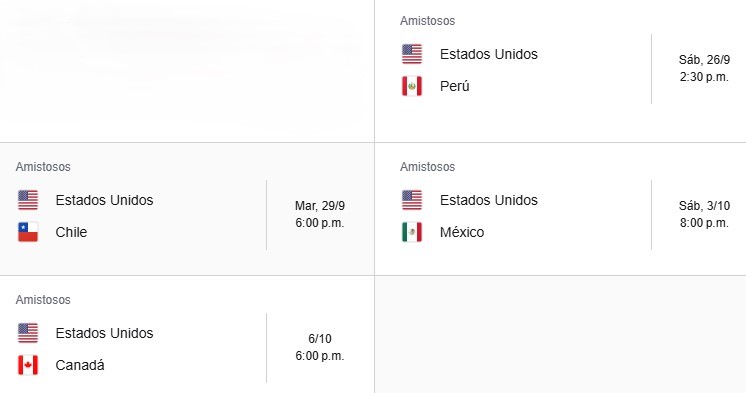This screenshot has height=393, width=746.
Task: Click the Sáb, 3/10 8:00 p.m. match time
Action: (704, 214)
